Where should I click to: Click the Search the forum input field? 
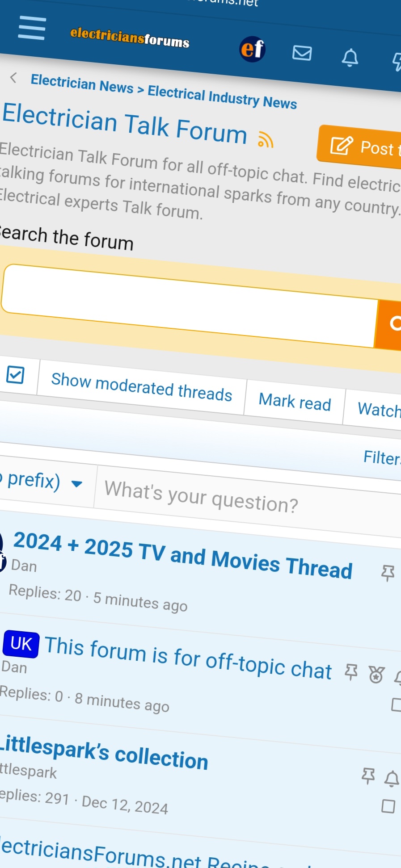(188, 306)
